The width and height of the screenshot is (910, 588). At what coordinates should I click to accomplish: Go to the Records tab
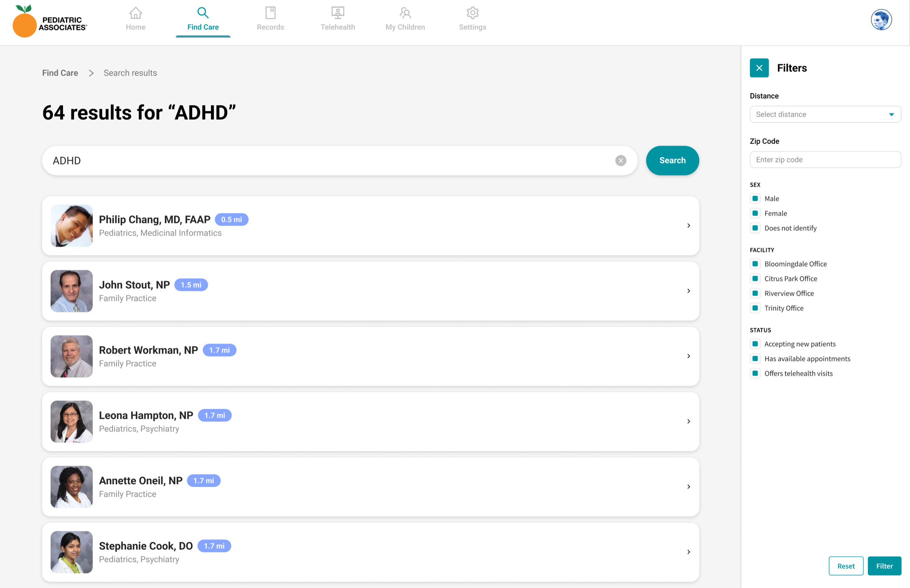coord(270,19)
